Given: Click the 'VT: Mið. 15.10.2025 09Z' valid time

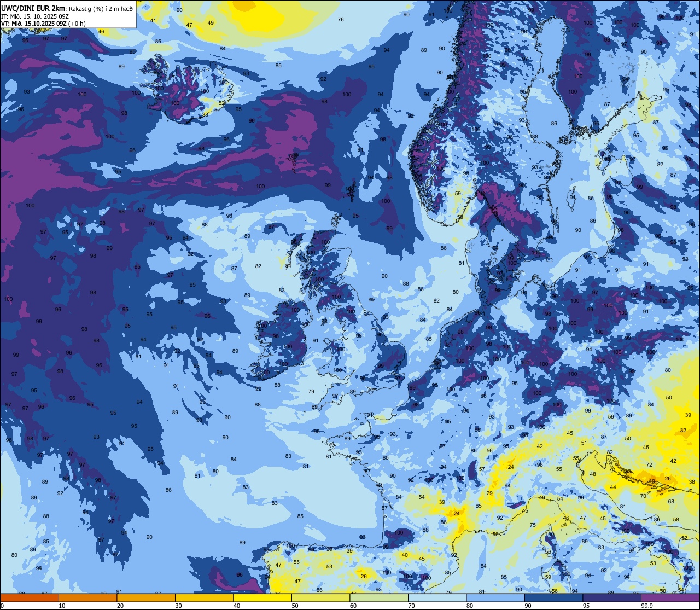Looking at the screenshot, I should tap(34, 24).
